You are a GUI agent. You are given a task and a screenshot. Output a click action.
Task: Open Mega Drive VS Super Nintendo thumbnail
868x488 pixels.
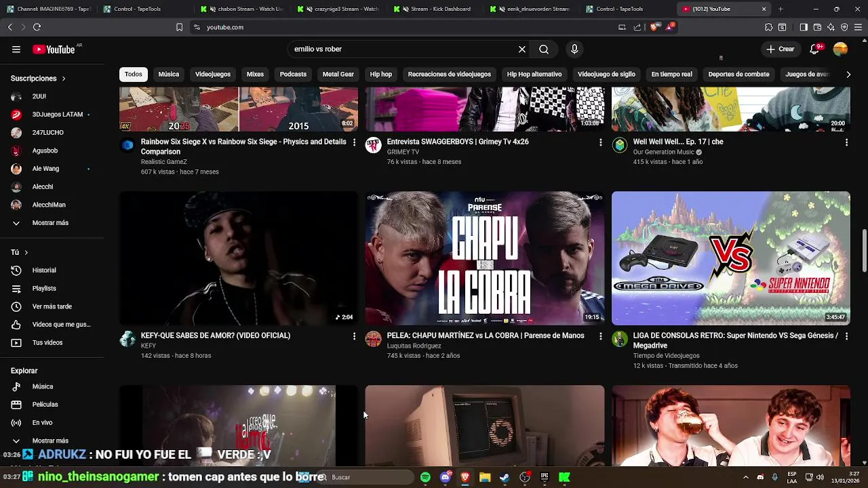pos(731,258)
